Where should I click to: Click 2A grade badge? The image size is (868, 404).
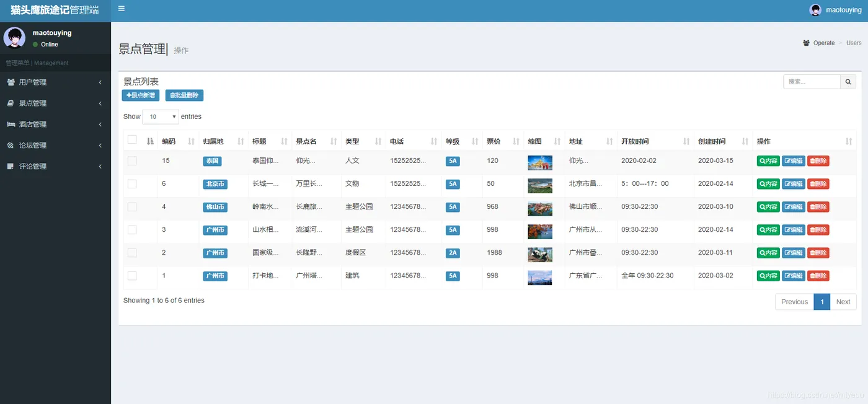(x=453, y=253)
